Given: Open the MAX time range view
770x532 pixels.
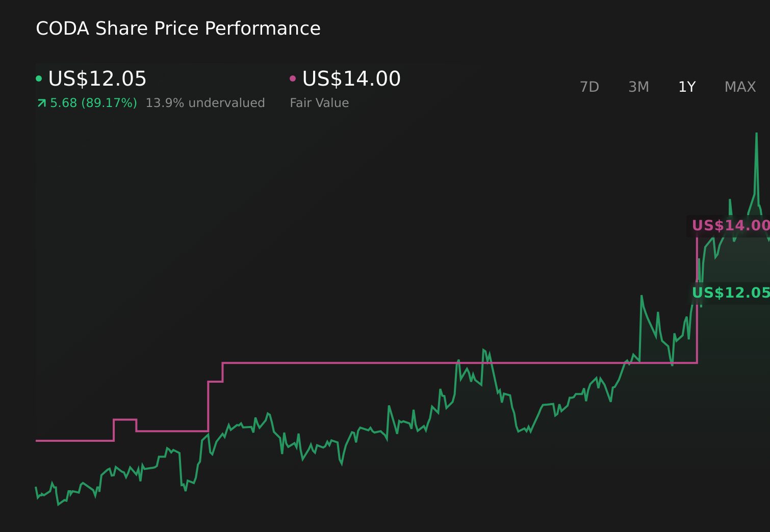Looking at the screenshot, I should 739,87.
